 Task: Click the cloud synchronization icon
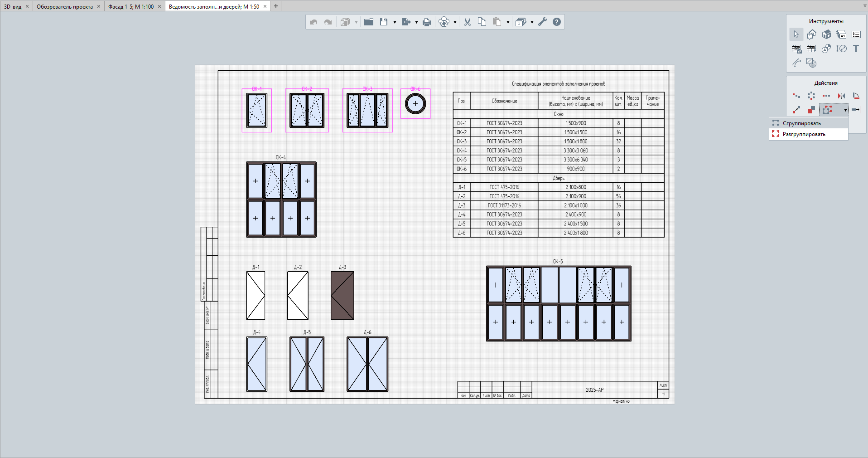point(444,22)
